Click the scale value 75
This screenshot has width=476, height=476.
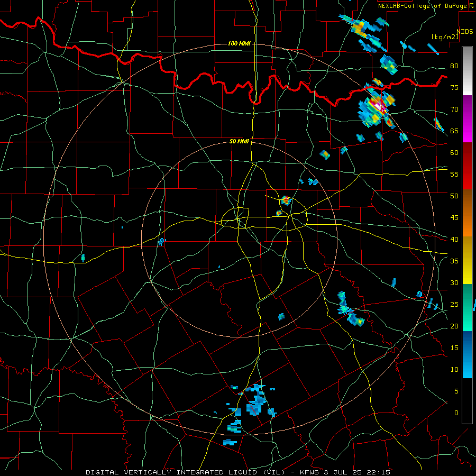[x=454, y=87]
